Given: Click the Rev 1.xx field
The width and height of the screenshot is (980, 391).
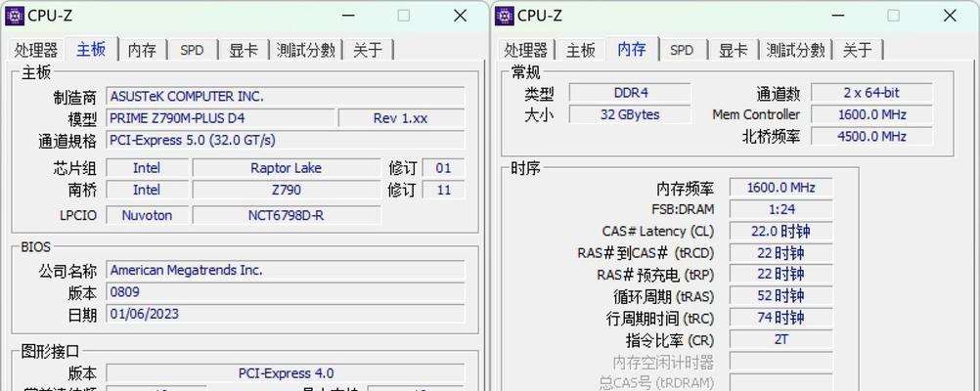Looking at the screenshot, I should [x=401, y=118].
